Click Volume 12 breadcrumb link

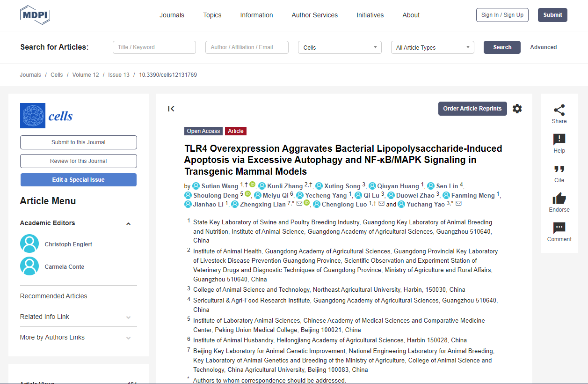86,75
